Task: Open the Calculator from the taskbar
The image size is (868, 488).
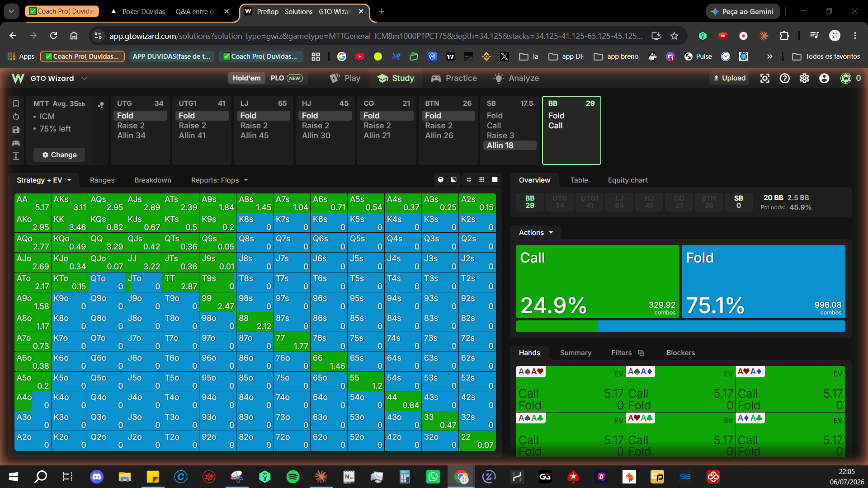Action: tap(405, 477)
